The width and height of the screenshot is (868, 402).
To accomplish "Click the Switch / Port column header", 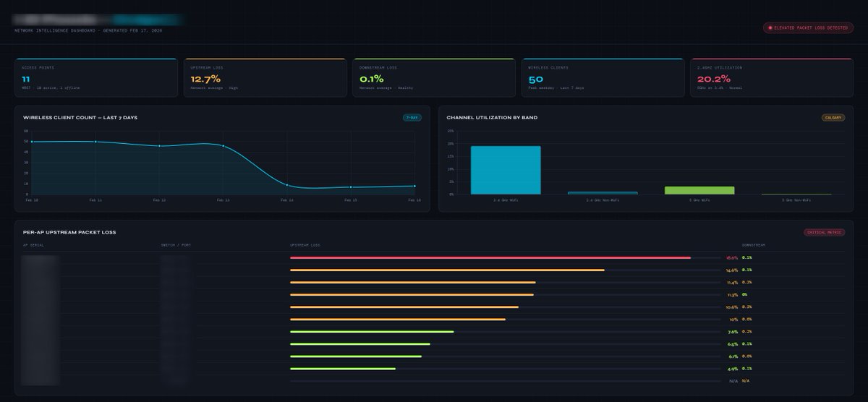I will [x=176, y=245].
